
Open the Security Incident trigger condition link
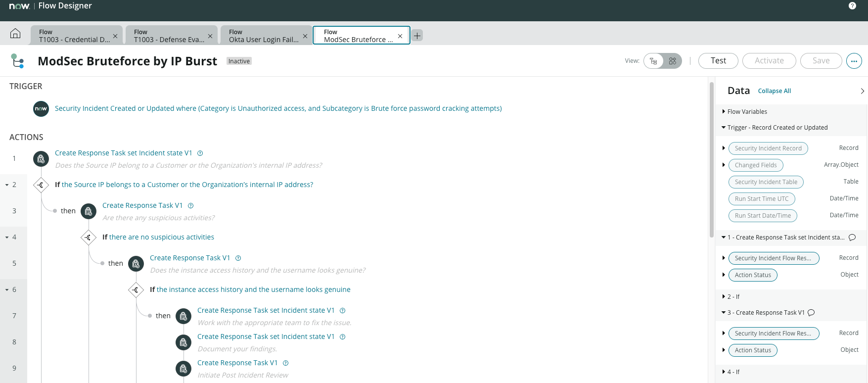pos(278,108)
